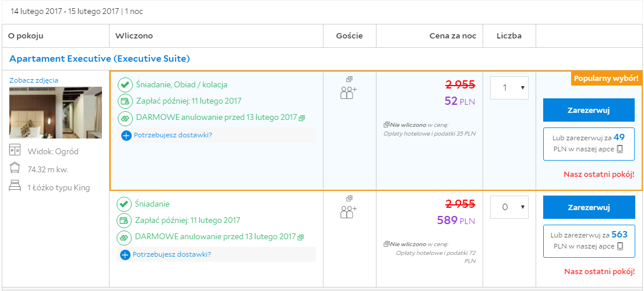Click pay-later wallet icon in second offer
The width and height of the screenshot is (644, 291).
[124, 221]
